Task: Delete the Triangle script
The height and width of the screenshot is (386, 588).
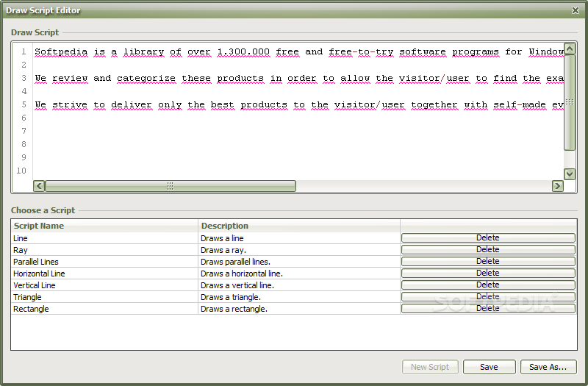Action: (488, 296)
